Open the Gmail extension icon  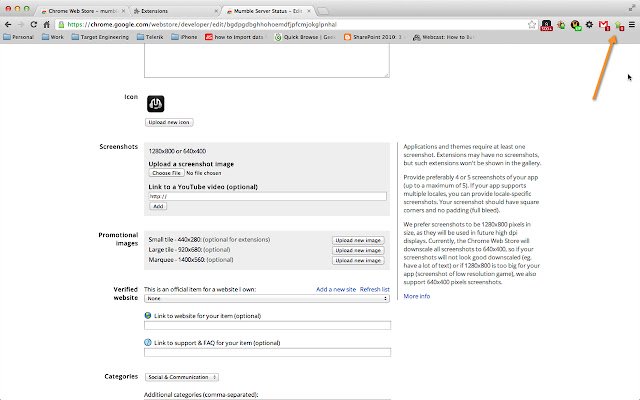click(604, 25)
